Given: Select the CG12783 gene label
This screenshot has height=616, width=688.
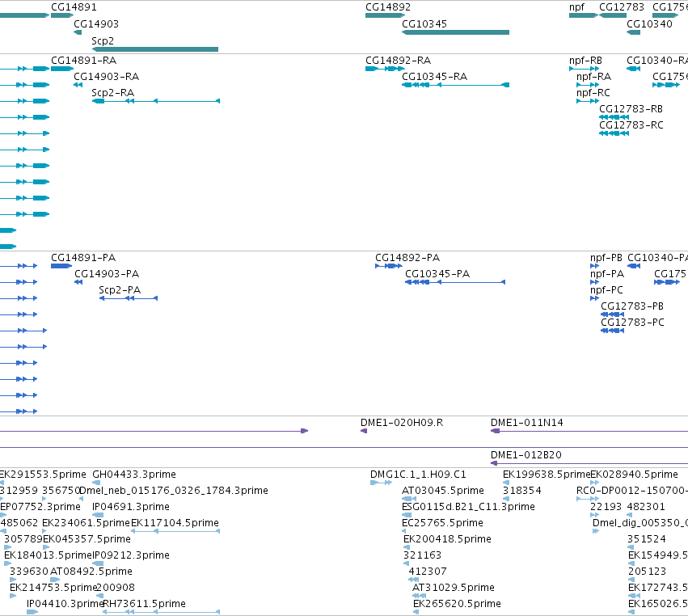Looking at the screenshot, I should 622,7.
